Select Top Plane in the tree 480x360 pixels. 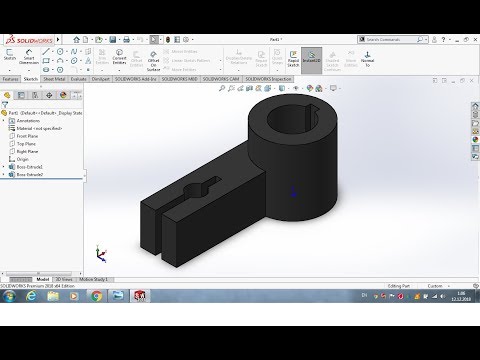(26, 144)
